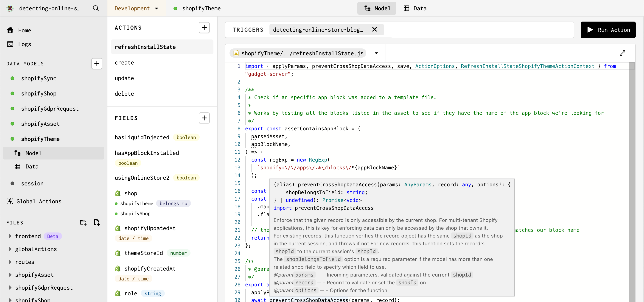Open search with the magnifier icon
Screen dimensions: 644x302
[x=96, y=8]
